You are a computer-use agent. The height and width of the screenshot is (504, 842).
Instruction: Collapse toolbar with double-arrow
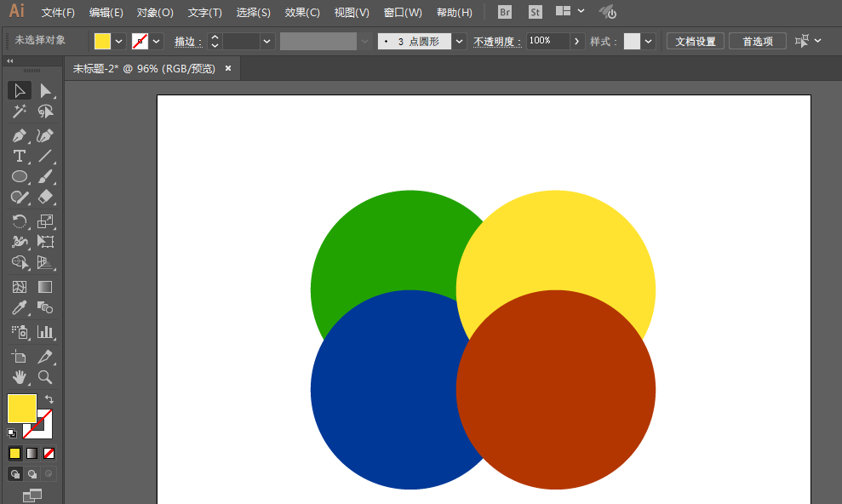coord(9,61)
